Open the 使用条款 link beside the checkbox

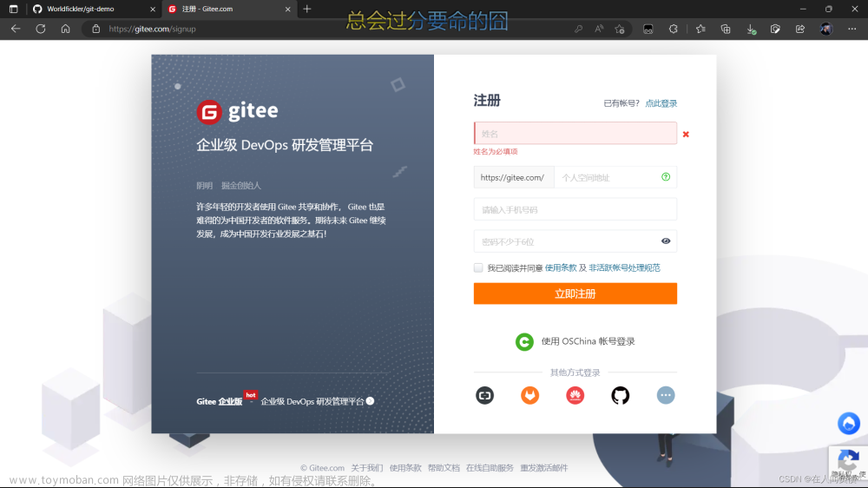pyautogui.click(x=561, y=267)
